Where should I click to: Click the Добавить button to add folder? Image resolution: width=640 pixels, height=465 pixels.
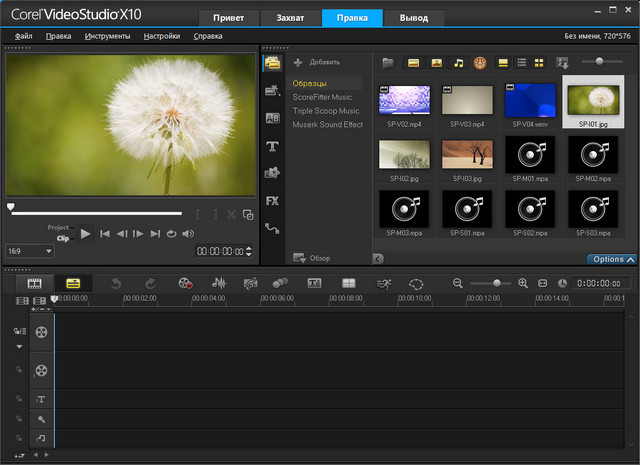coord(317,62)
